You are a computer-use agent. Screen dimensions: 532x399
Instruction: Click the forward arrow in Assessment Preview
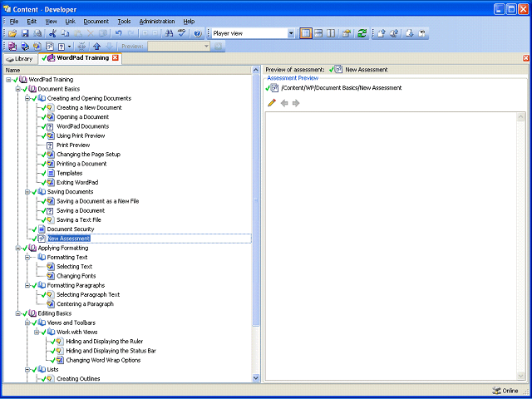click(x=296, y=103)
